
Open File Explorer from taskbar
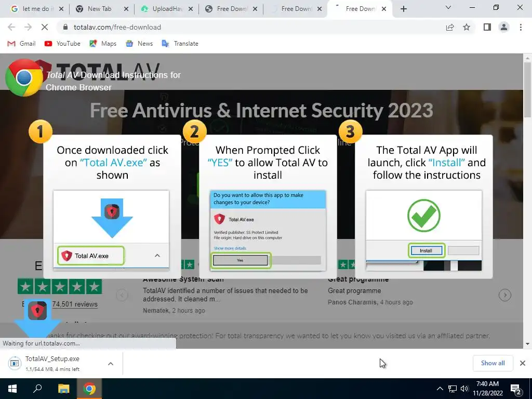(63, 389)
